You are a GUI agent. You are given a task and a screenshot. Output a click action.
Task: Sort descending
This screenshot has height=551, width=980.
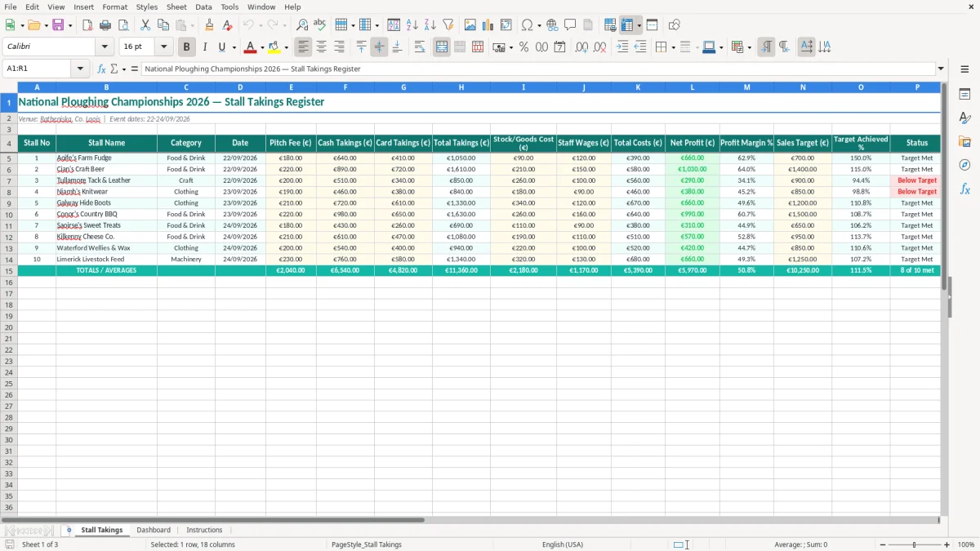430,25
